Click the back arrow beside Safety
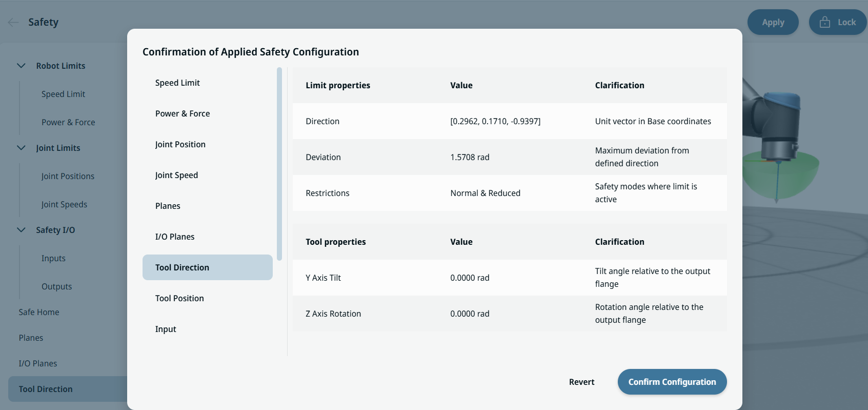 (x=13, y=22)
